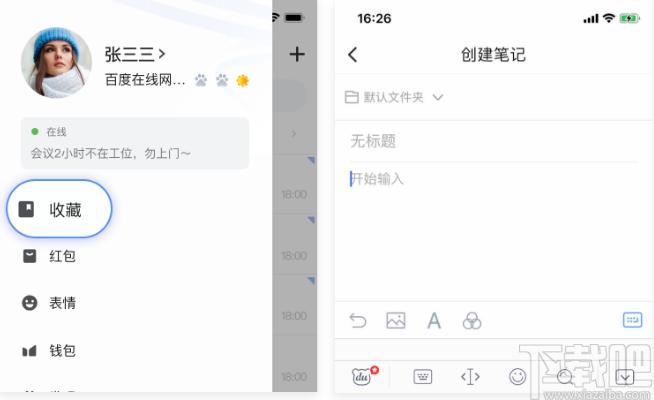
Task: Select the keyboard layout switch icon
Action: pos(423,377)
